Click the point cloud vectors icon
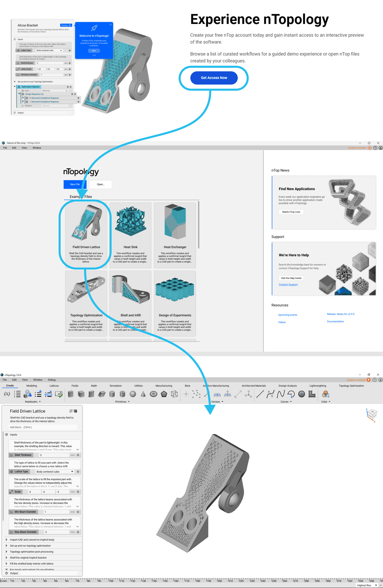The width and height of the screenshot is (383, 588). 196,394
